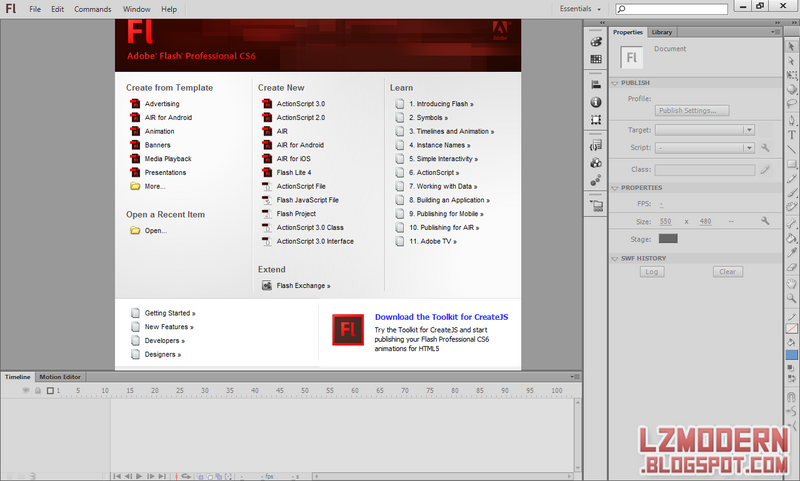Click the blue fill color swatch
Screen dimensions: 800x481
click(x=791, y=355)
